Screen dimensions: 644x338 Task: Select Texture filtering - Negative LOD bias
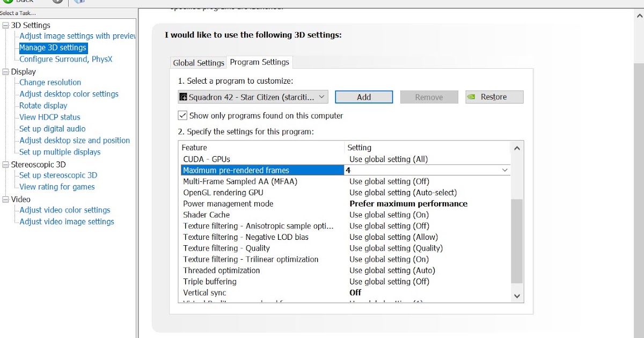345,237
